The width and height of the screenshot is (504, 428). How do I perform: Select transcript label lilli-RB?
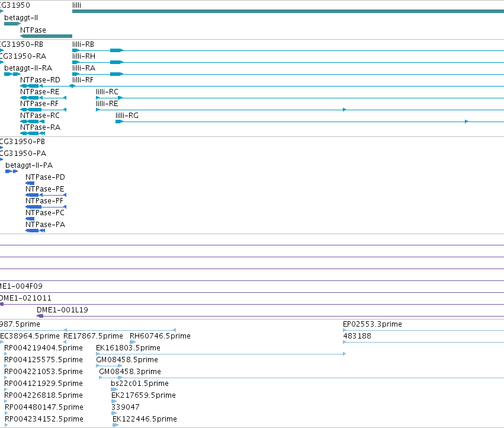coord(84,44)
